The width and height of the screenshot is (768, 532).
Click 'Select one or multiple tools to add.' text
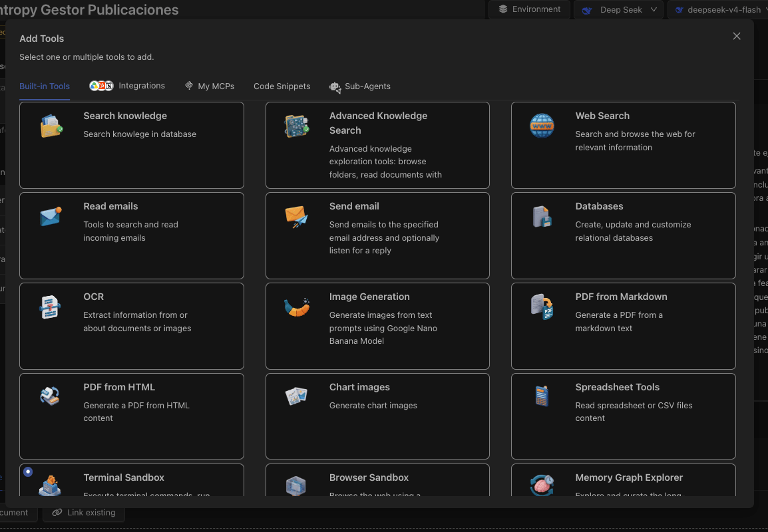tap(87, 57)
